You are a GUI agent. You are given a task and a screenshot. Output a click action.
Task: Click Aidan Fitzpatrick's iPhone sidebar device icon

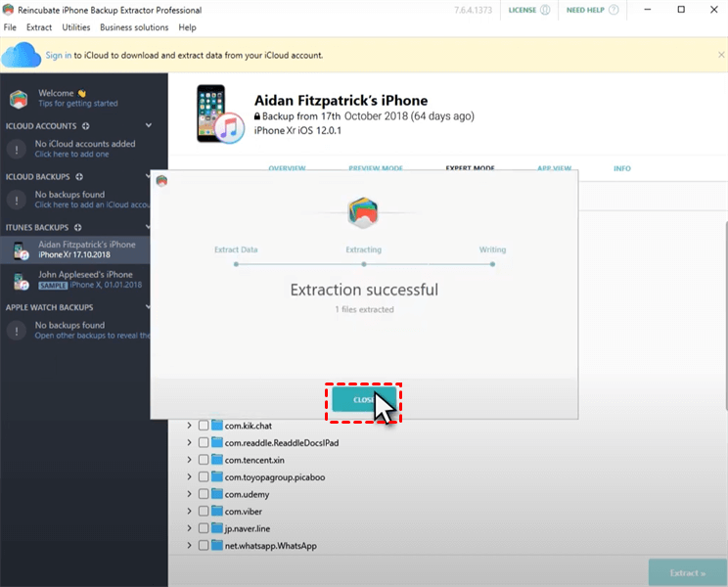tap(21, 250)
